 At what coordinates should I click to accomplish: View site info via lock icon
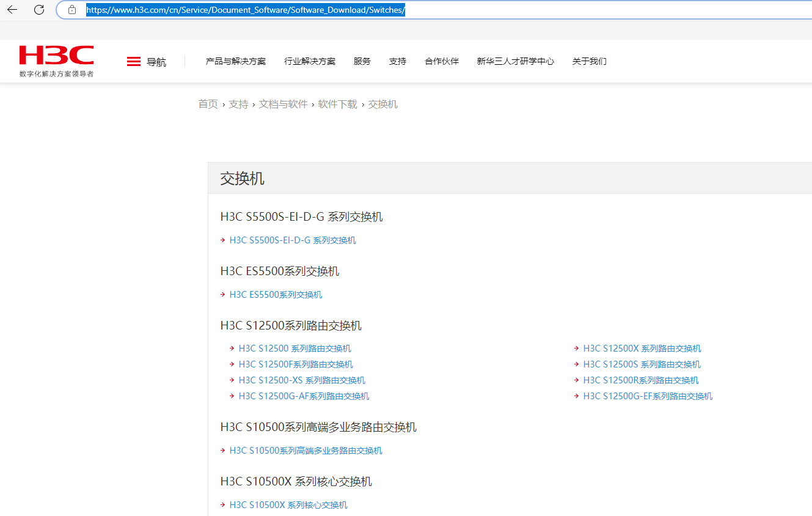click(72, 10)
